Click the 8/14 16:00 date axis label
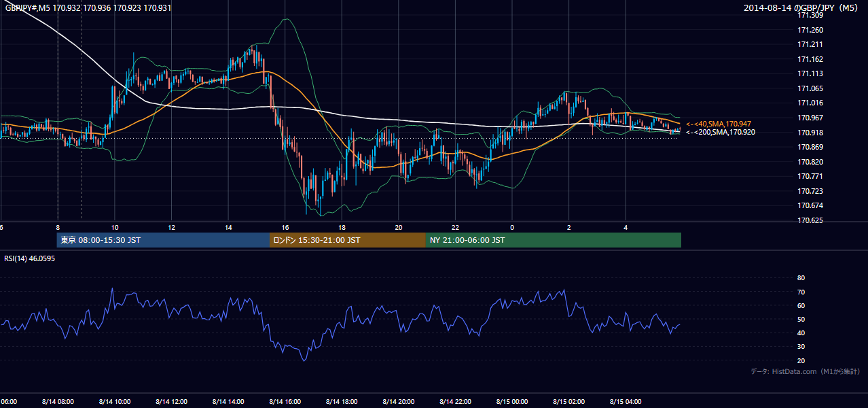This screenshot has height=408, width=868. coord(285,401)
